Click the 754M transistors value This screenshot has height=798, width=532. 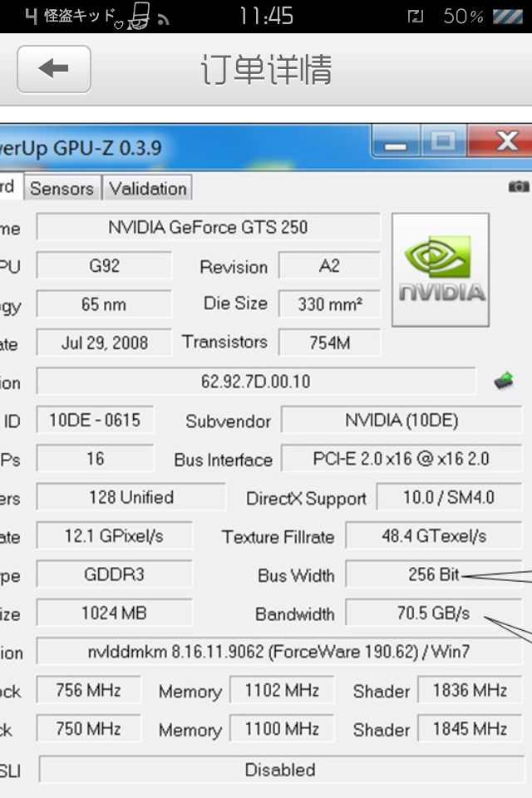329,343
